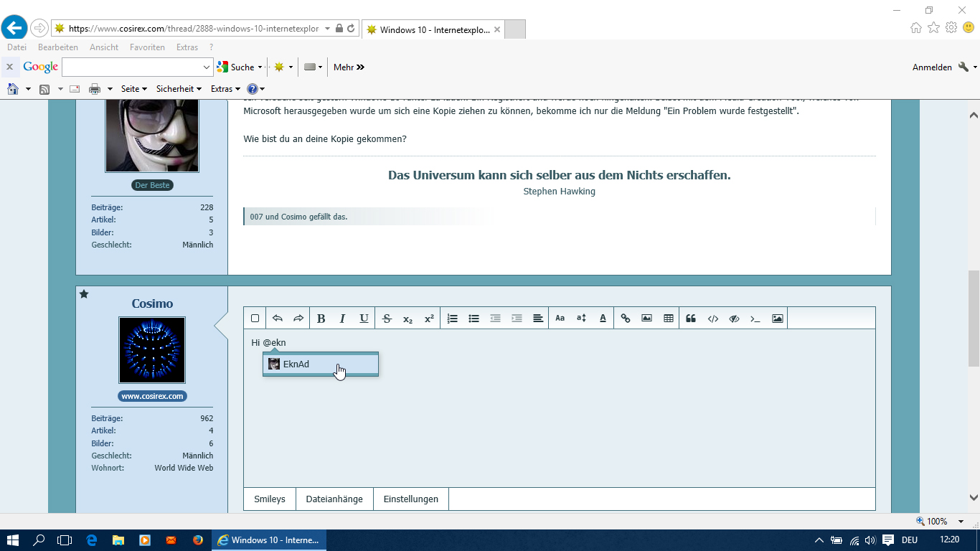Insert a numbered list
Viewport: 980px width, 551px height.
pos(452,319)
